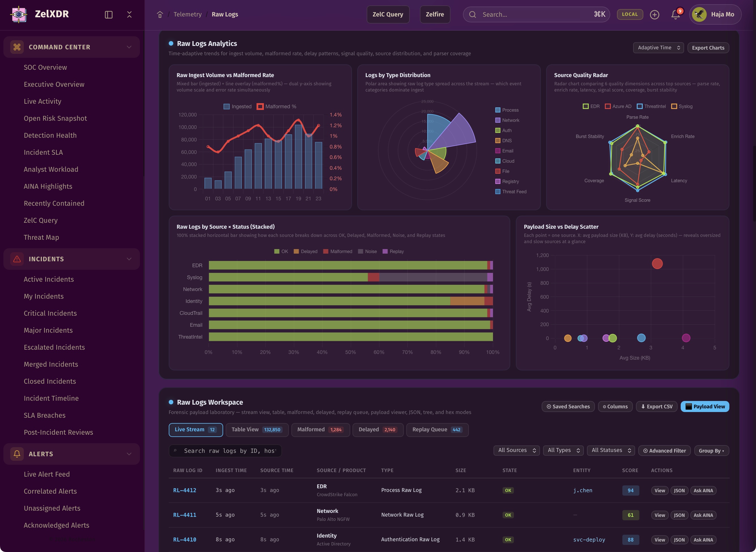Toggle Azure AD series in radar legend
Screen dimensions: 756x552
[x=618, y=106]
